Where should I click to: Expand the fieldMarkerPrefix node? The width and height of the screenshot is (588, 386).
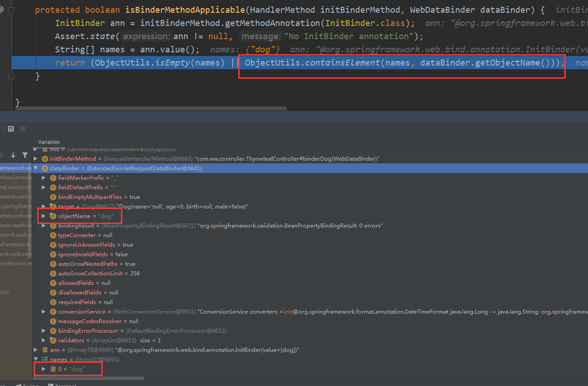[x=44, y=178]
